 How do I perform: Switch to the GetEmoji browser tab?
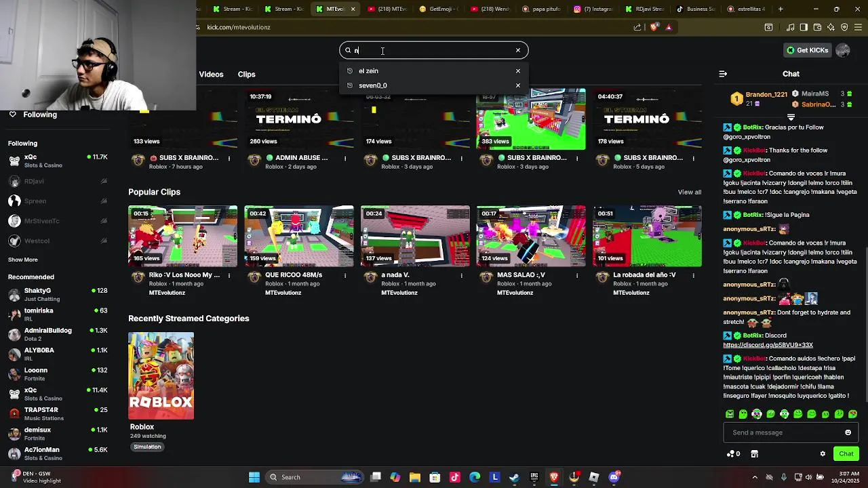[439, 9]
